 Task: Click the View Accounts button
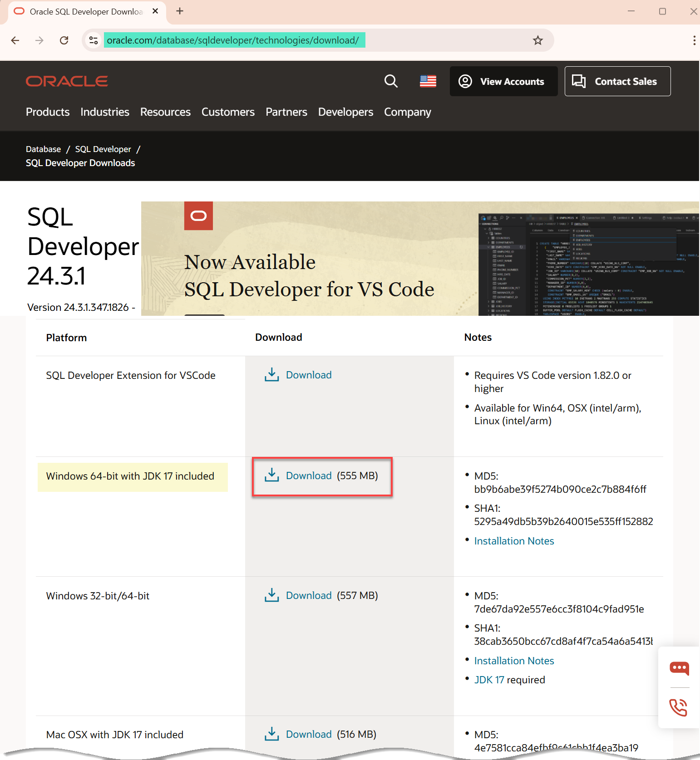(x=503, y=81)
